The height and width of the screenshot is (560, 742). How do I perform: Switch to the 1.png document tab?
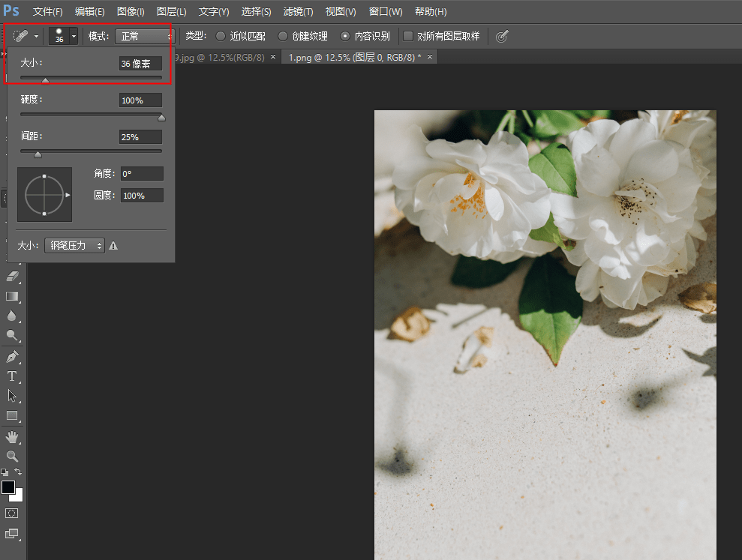tap(354, 57)
